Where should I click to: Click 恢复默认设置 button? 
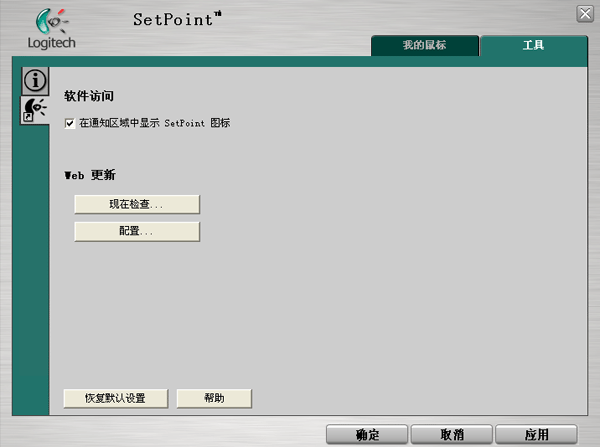[116, 398]
